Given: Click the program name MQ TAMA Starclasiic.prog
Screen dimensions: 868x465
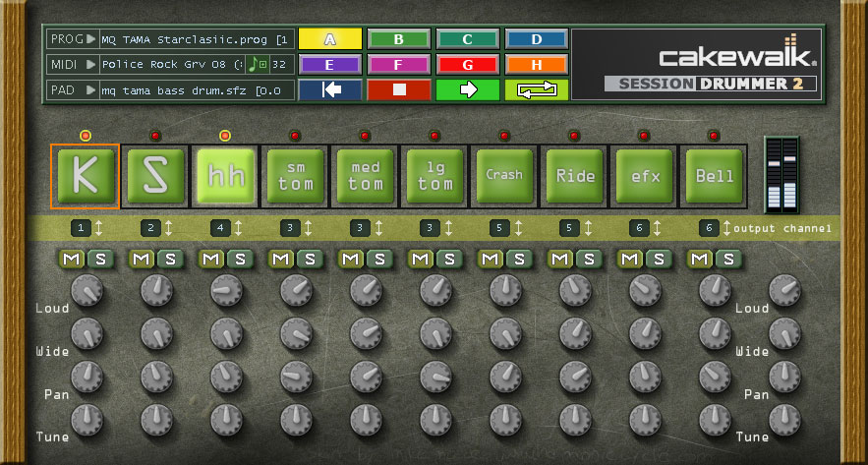Looking at the screenshot, I should 195,40.
